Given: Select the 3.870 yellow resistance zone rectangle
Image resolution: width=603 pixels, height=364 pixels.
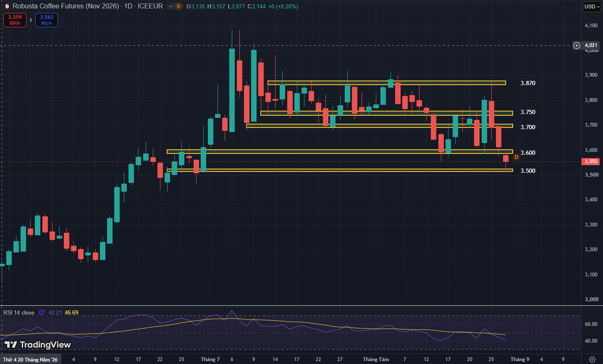Looking at the screenshot, I should click(x=386, y=83).
